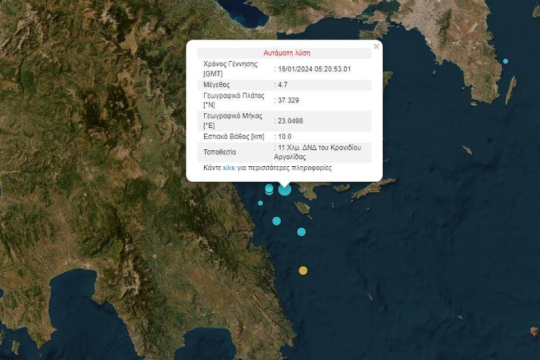Click the 'Χρόνος Γέννησης' label

tap(230, 64)
